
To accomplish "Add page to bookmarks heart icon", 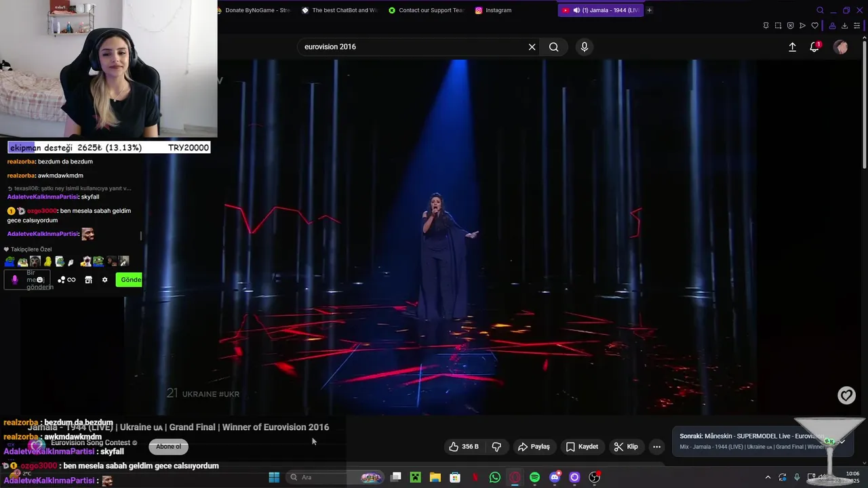I will (x=815, y=26).
